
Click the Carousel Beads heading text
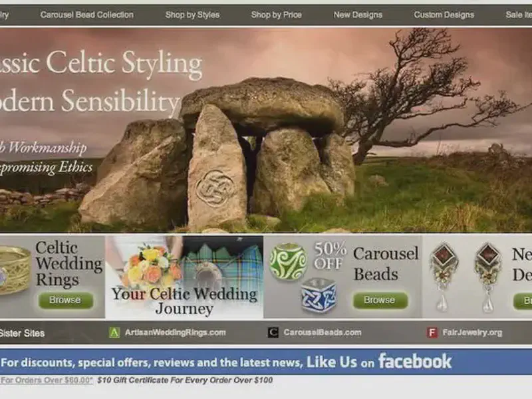[x=386, y=264]
